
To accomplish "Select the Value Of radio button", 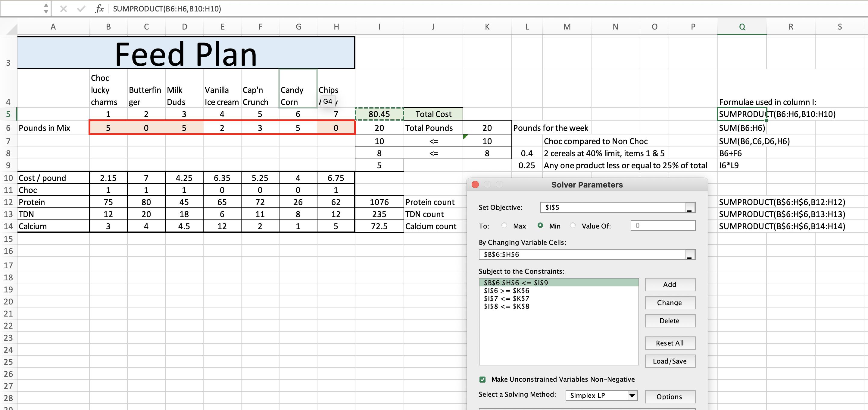I will (573, 225).
